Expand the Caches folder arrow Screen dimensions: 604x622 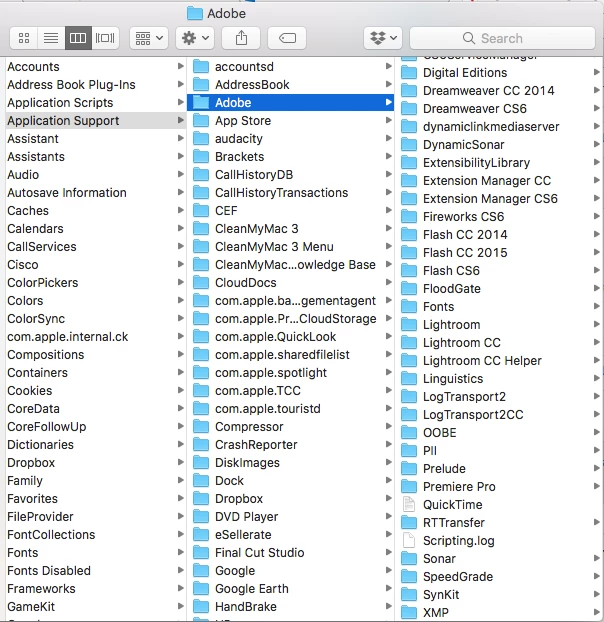180,210
